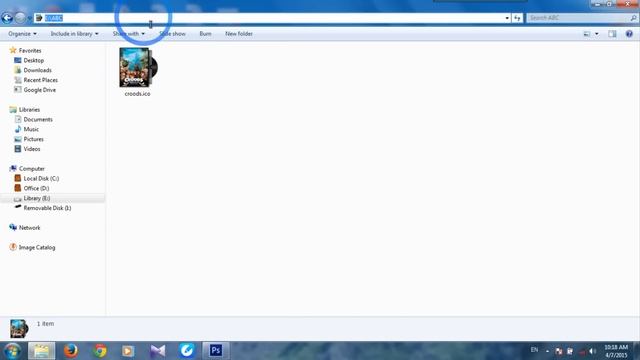Start the Slide show
The width and height of the screenshot is (640, 360).
(x=172, y=34)
